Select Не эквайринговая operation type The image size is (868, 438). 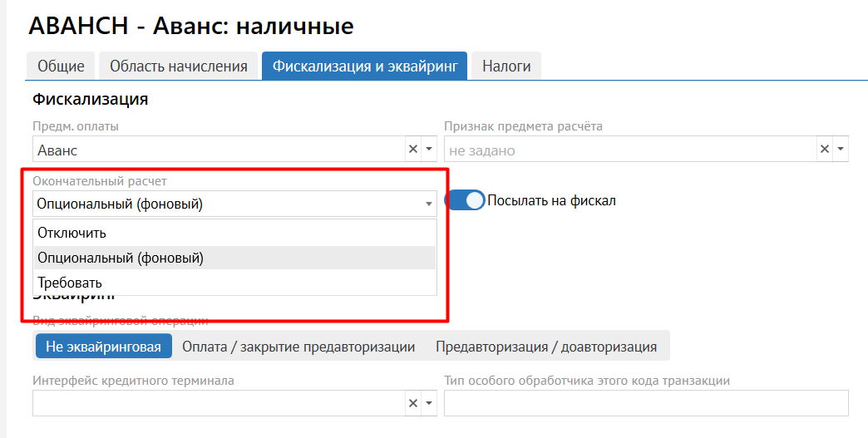point(103,347)
